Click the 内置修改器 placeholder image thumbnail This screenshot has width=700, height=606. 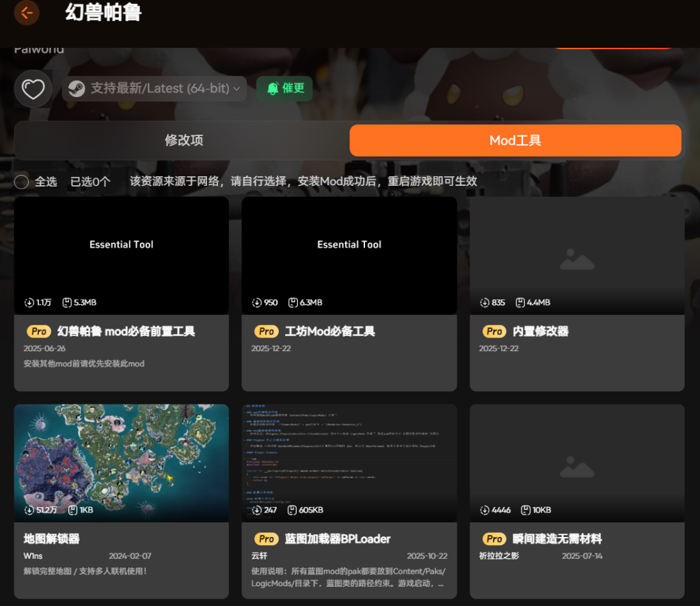click(x=577, y=256)
